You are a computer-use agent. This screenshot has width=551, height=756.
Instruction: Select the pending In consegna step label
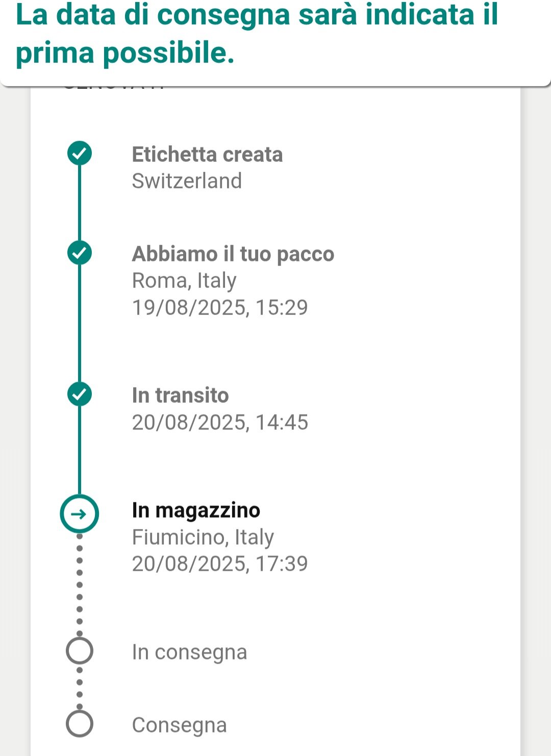click(189, 652)
